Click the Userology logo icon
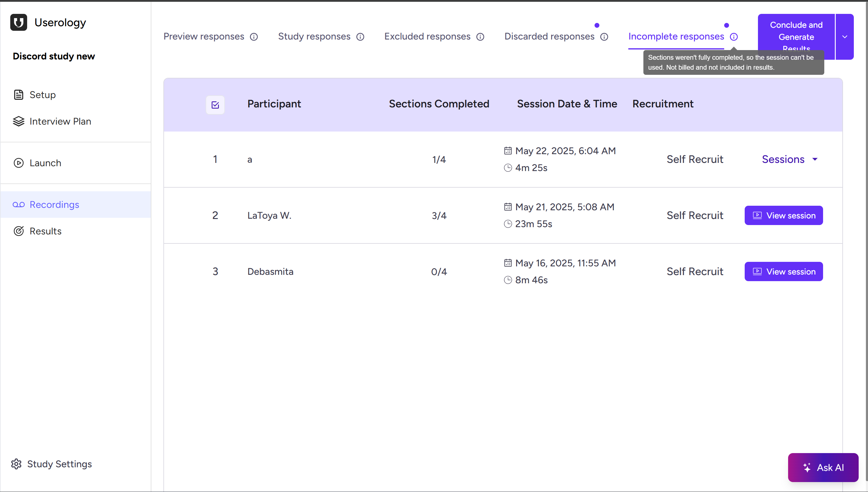Screen dimensions: 868x492 pos(19,22)
